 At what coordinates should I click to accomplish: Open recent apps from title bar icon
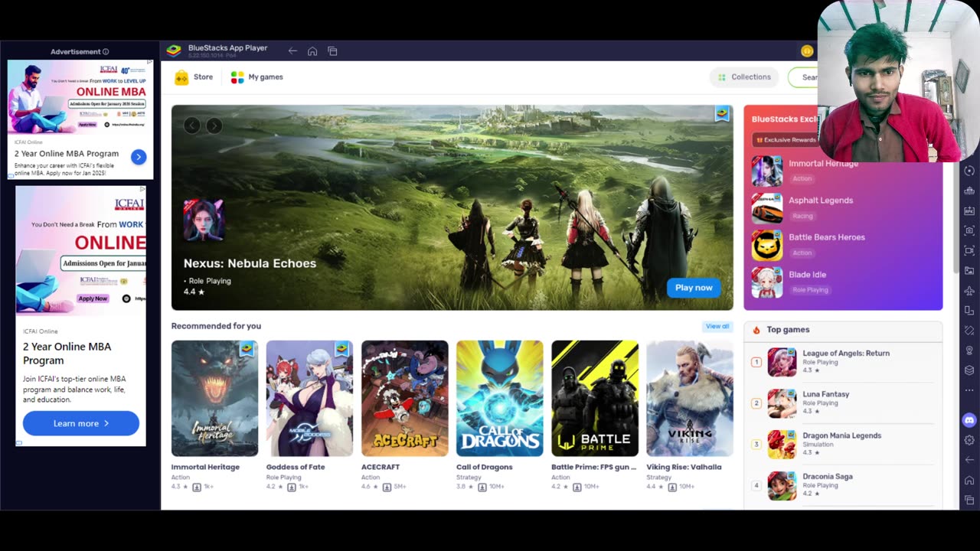332,51
